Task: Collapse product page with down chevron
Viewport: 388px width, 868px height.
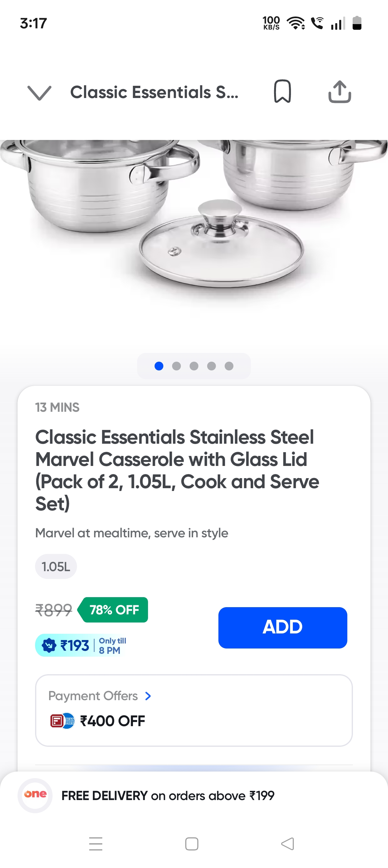Action: click(39, 93)
